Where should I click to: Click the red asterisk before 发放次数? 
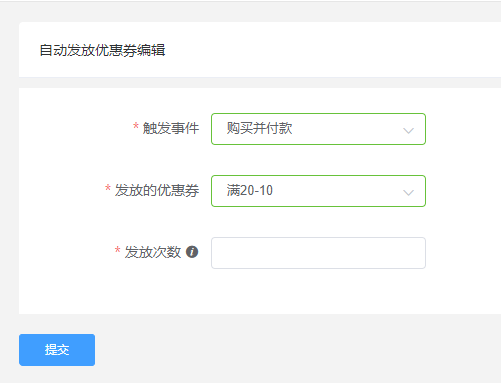coord(117,250)
